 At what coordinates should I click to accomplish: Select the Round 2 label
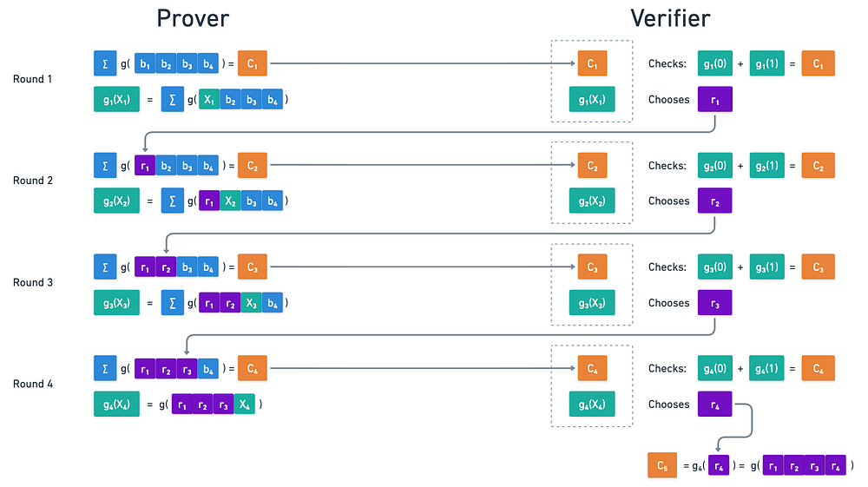pyautogui.click(x=33, y=181)
